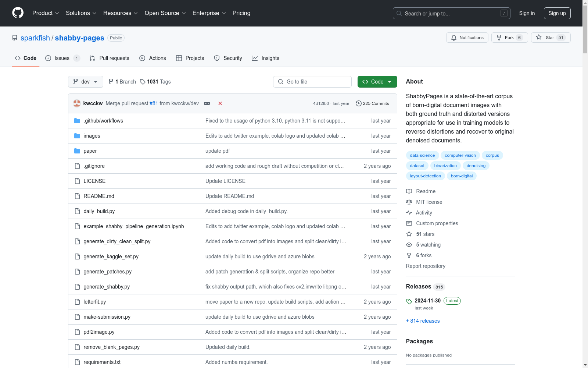Switch to the Issues tab

[x=62, y=58]
